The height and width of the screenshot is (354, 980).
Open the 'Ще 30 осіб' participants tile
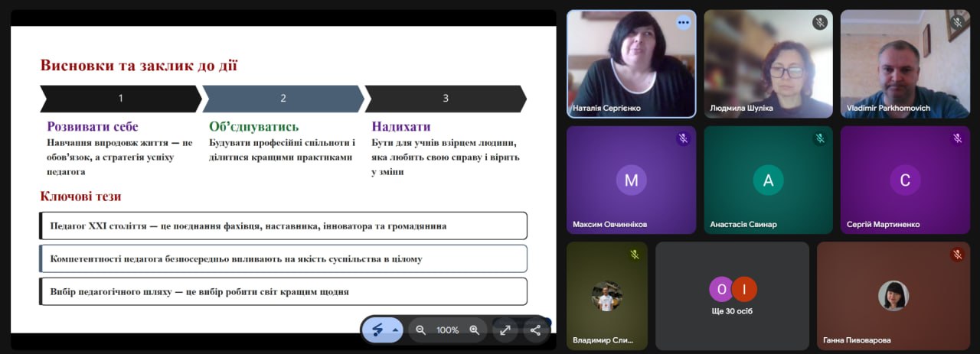(732, 296)
